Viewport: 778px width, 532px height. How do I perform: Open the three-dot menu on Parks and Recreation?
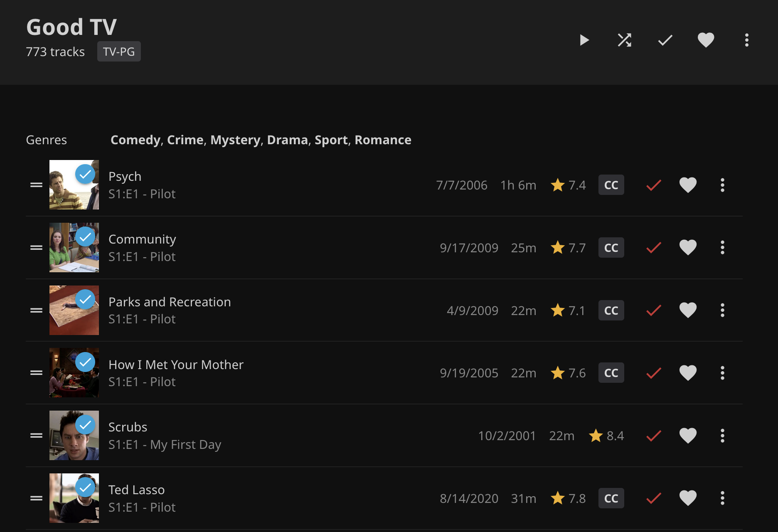point(722,310)
